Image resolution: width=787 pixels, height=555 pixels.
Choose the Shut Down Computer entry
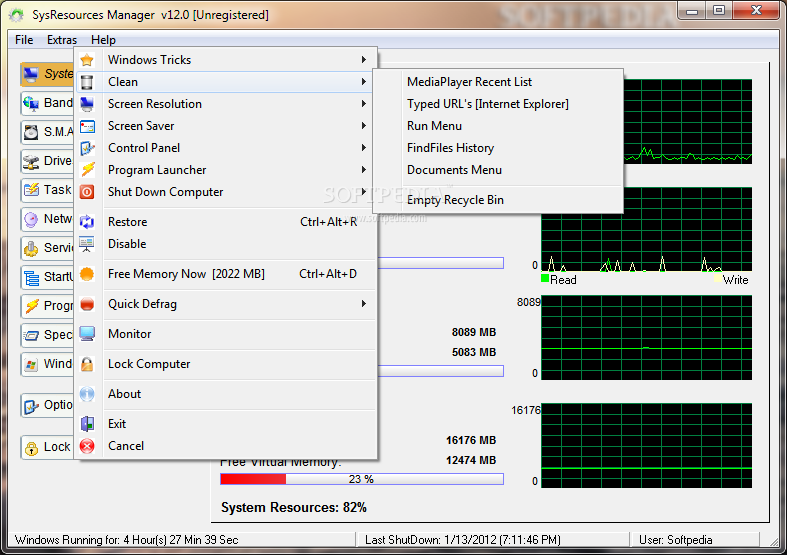[x=225, y=192]
